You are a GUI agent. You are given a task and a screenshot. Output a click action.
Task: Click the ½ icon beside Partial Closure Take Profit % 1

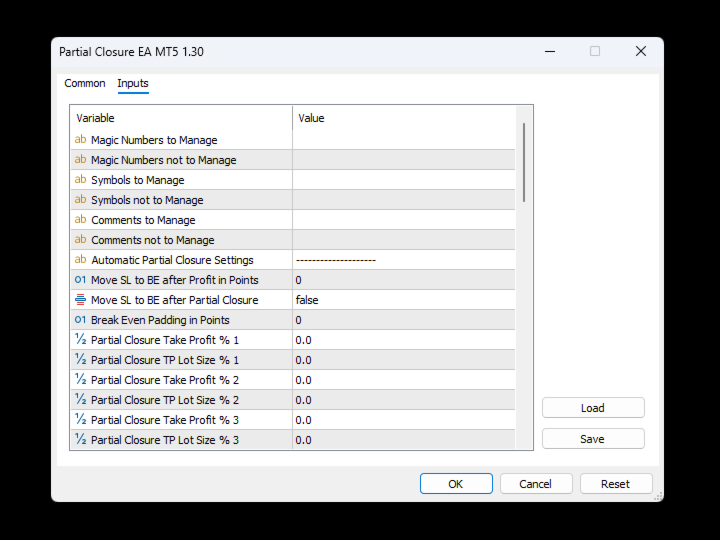(80, 339)
